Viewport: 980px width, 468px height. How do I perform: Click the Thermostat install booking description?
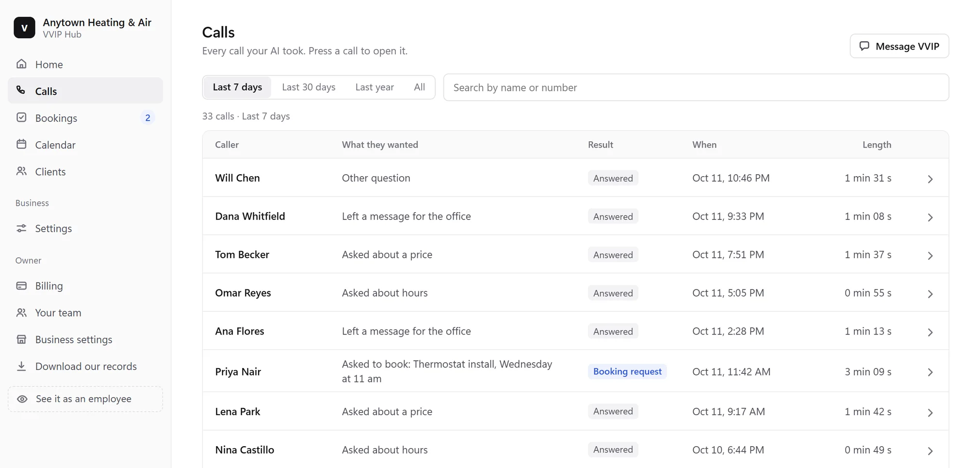pos(447,371)
